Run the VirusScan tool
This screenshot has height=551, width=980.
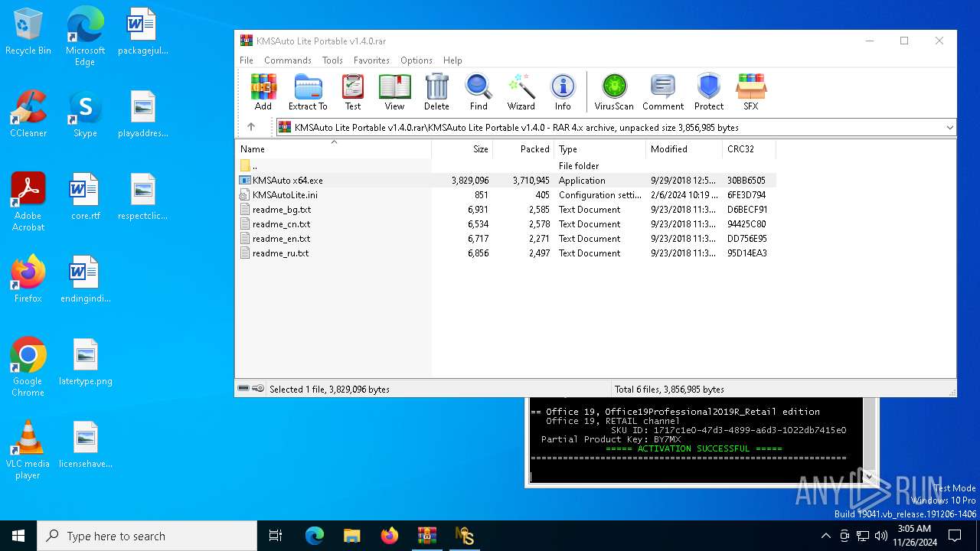pos(614,92)
